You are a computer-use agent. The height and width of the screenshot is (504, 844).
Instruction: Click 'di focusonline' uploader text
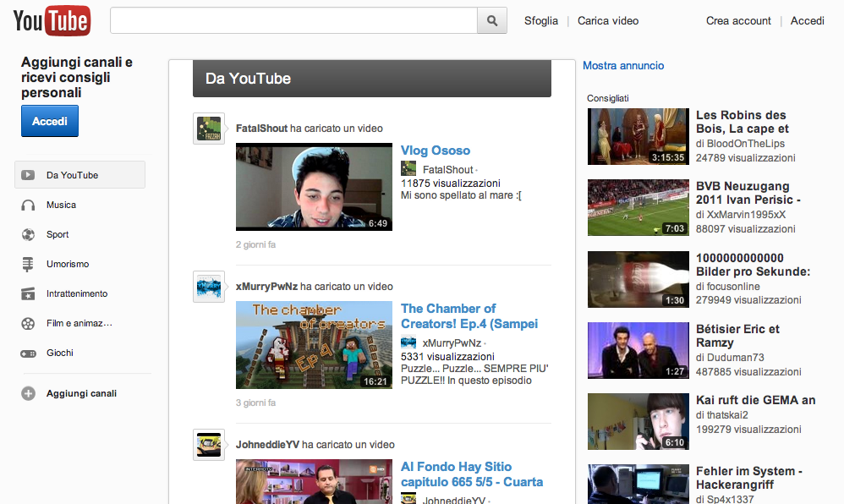click(x=728, y=287)
